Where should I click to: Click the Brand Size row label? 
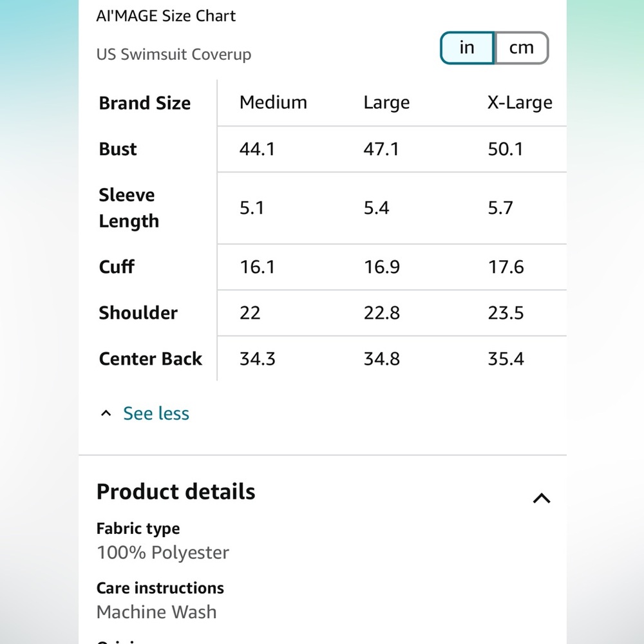tap(144, 103)
